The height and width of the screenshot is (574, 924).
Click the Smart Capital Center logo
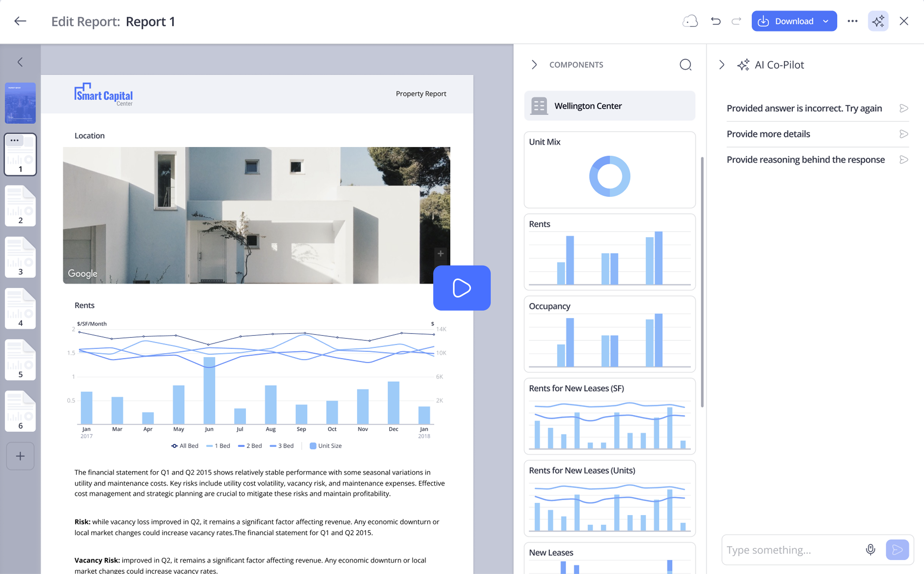(103, 95)
